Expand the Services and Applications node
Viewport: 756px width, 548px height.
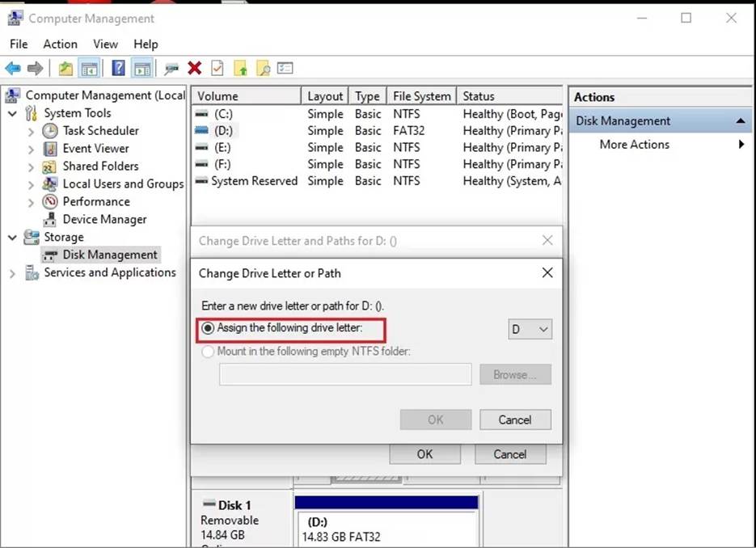click(x=13, y=273)
